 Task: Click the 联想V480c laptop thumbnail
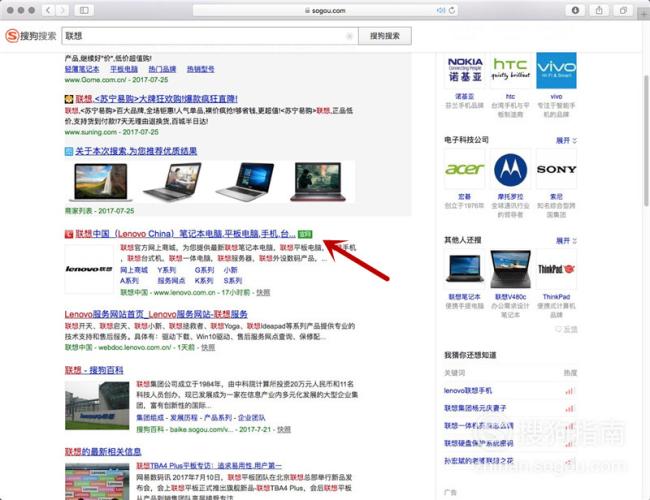click(511, 269)
